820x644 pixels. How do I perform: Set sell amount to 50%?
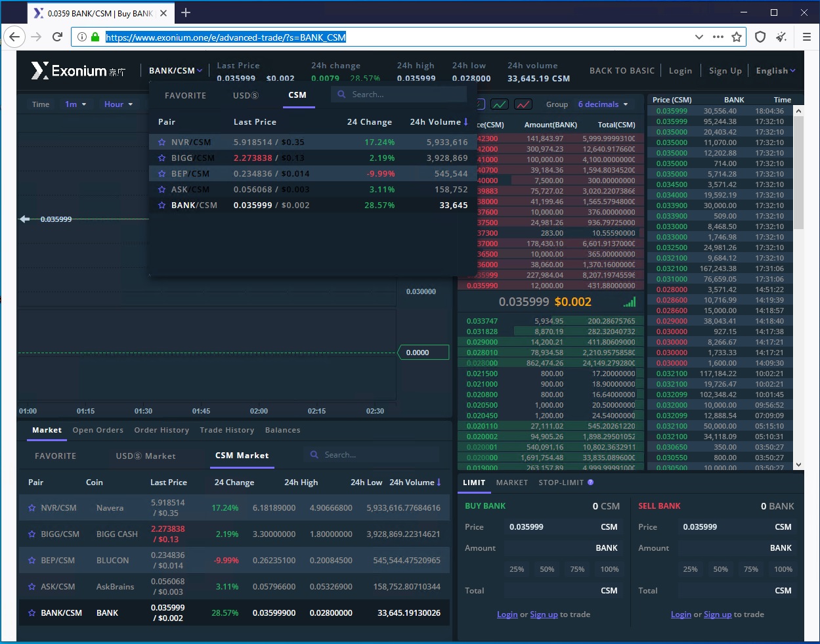pyautogui.click(x=721, y=569)
